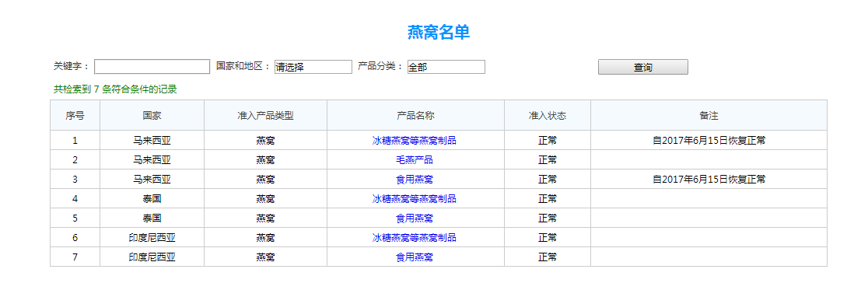The height and width of the screenshot is (304, 868).
Task: Click the 准入产品类型 column header
Action: click(265, 116)
